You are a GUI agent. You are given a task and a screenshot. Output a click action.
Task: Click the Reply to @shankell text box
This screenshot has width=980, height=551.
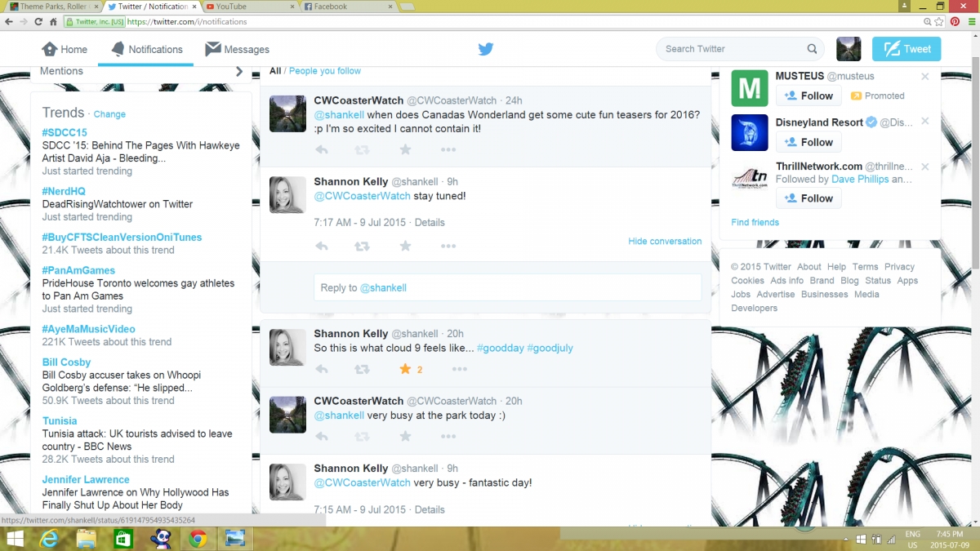507,287
